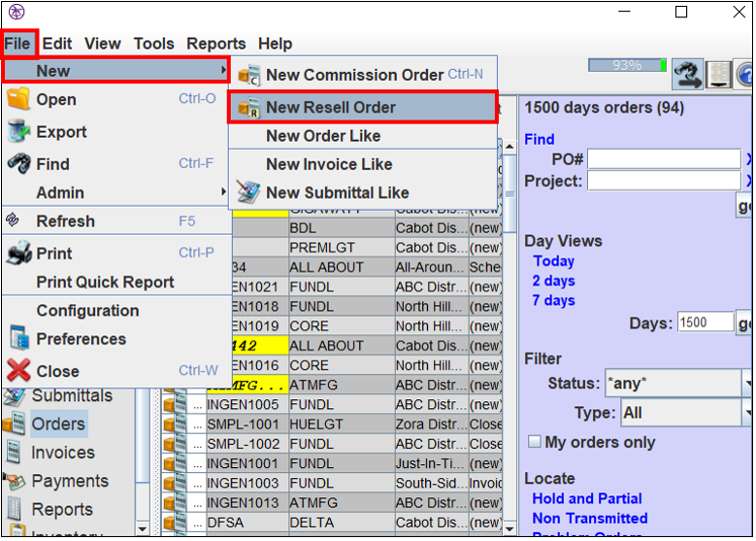This screenshot has height=541, width=756.
Task: Click the HUELGT table cell
Action: [342, 424]
